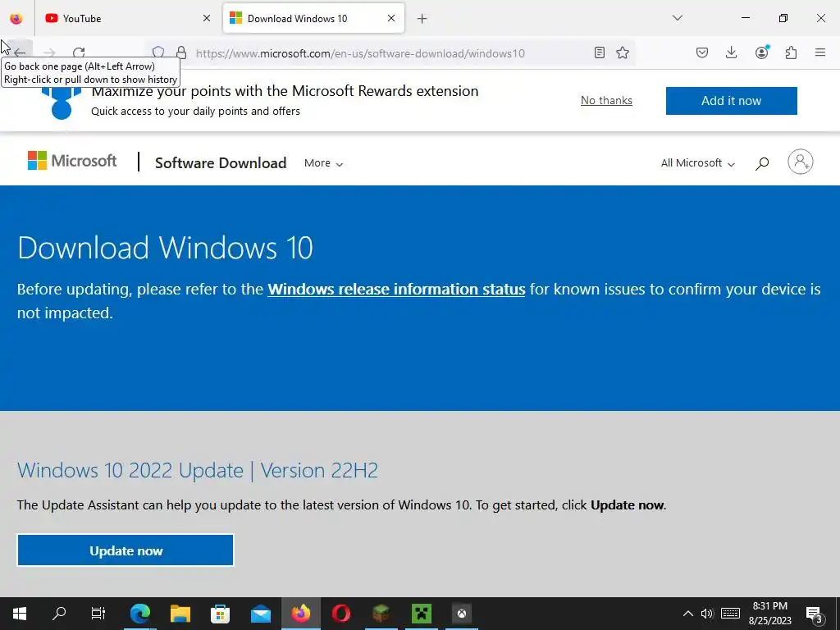Open the clock showing 8:31 PM

pos(769,614)
